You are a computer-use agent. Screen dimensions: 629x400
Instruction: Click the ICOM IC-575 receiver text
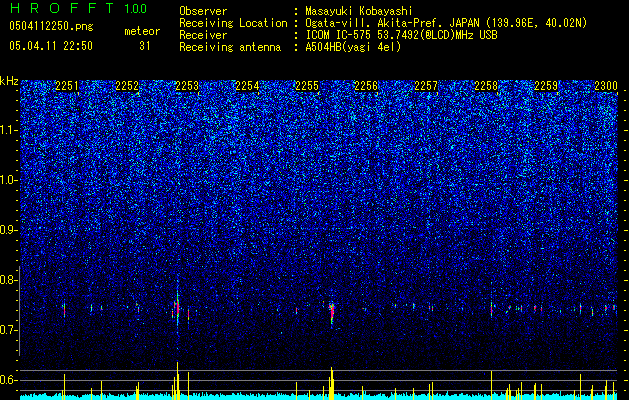coord(401,35)
